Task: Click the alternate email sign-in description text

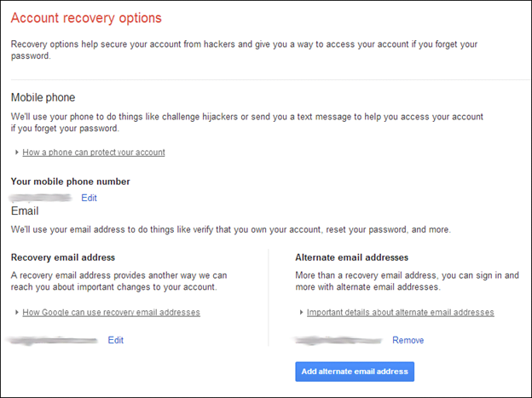Action: tap(407, 281)
